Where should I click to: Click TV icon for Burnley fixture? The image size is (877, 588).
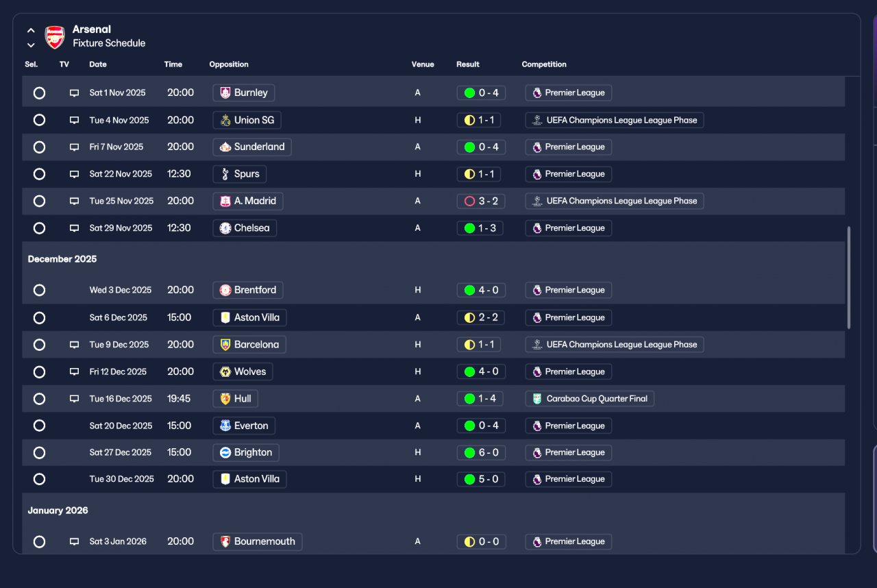(74, 93)
